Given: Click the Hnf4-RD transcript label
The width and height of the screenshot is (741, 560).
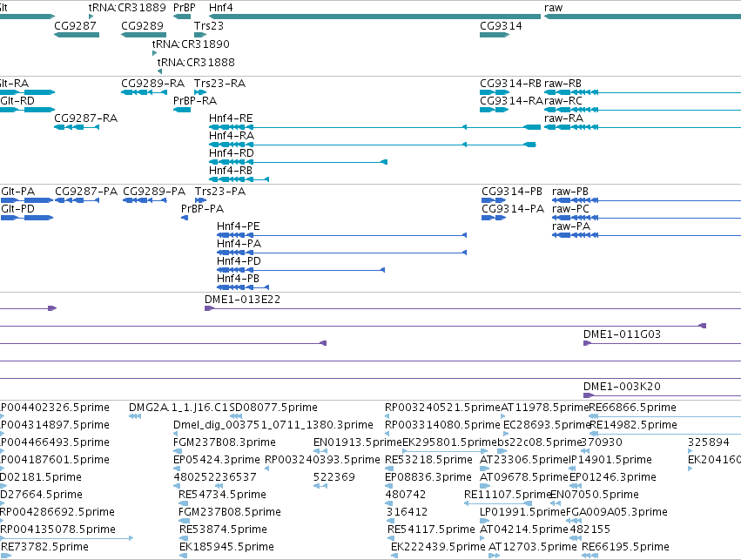Looking at the screenshot, I should click(x=231, y=153).
